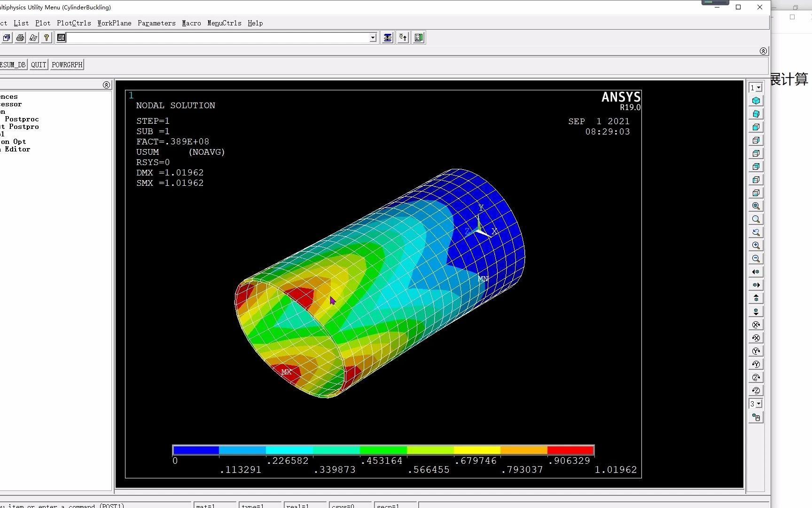Open the List menu

click(x=21, y=23)
